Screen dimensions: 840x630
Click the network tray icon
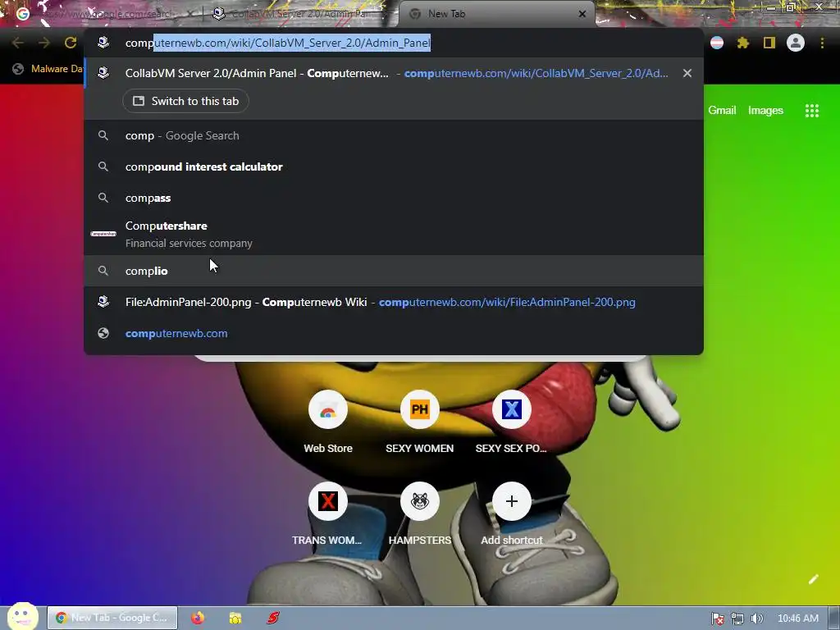pyautogui.click(x=737, y=619)
